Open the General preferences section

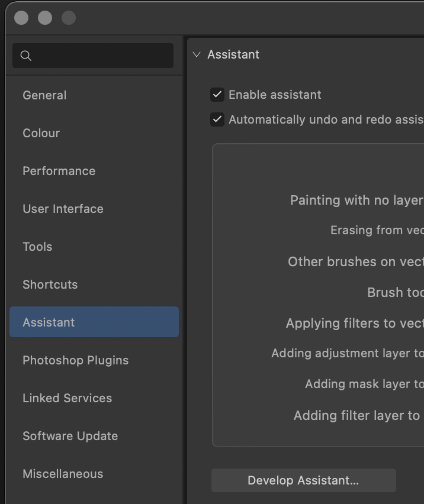44,95
